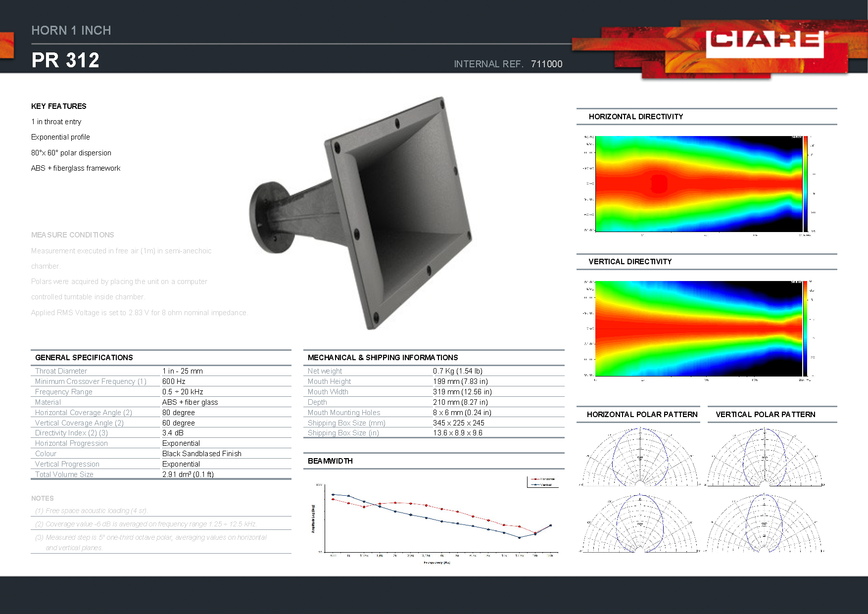Click the 'Vertical Progression' row label

pyautogui.click(x=67, y=464)
